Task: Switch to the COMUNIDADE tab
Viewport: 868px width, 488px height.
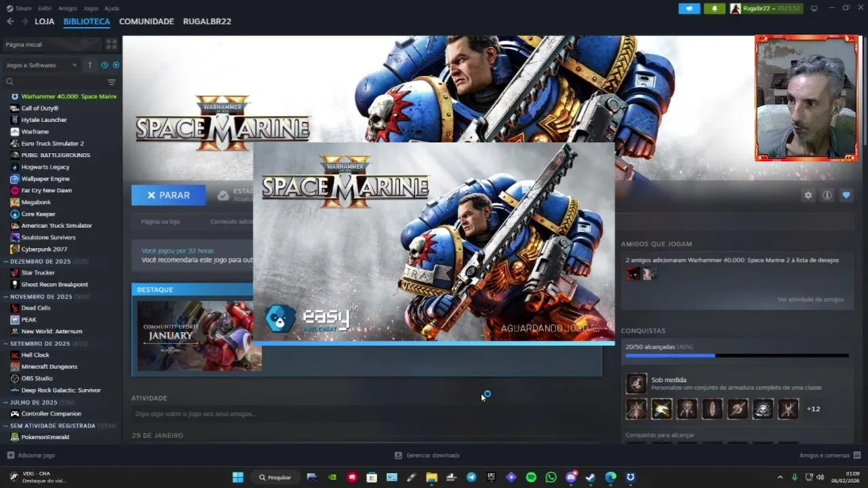Action: (x=146, y=21)
